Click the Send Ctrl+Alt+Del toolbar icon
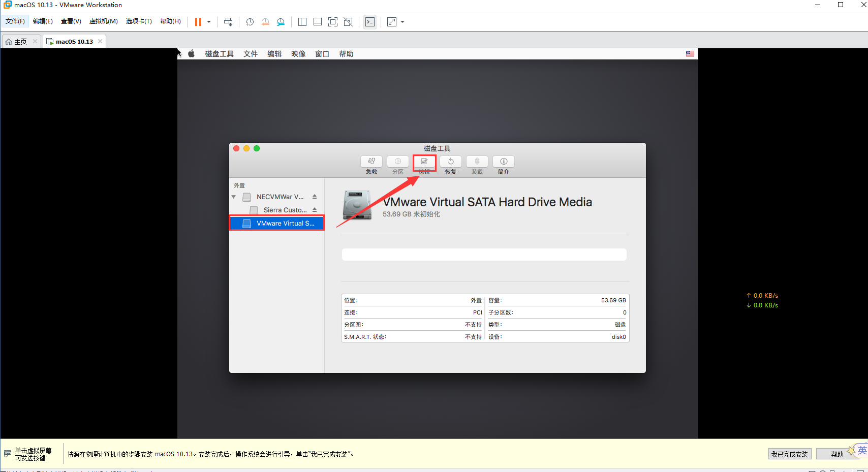Image resolution: width=868 pixels, height=472 pixels. (x=228, y=22)
